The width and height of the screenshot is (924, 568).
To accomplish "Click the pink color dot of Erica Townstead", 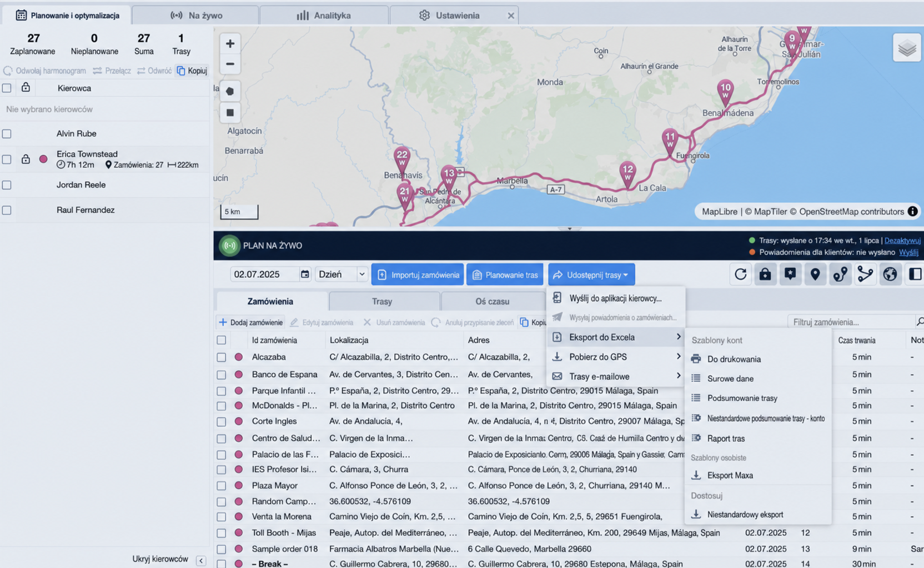I will 43,159.
